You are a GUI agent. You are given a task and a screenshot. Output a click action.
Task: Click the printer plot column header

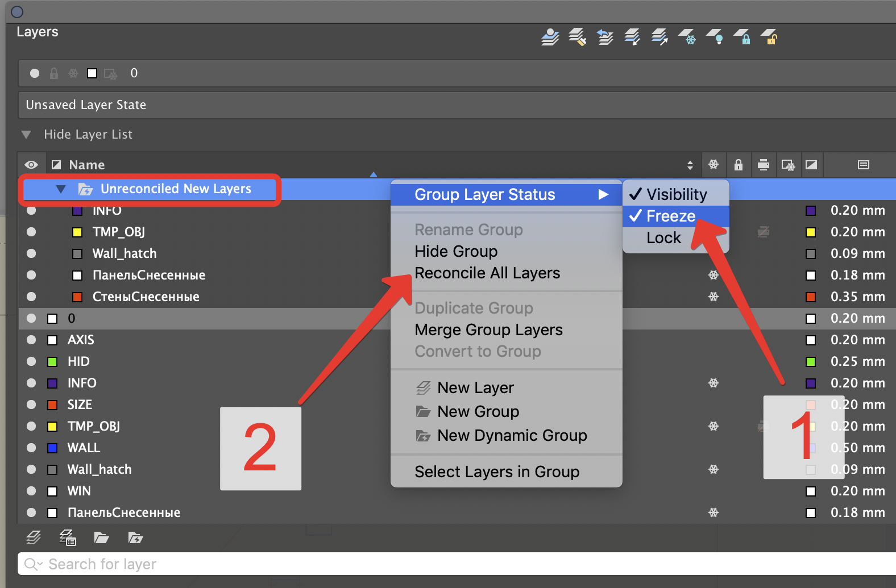click(764, 165)
